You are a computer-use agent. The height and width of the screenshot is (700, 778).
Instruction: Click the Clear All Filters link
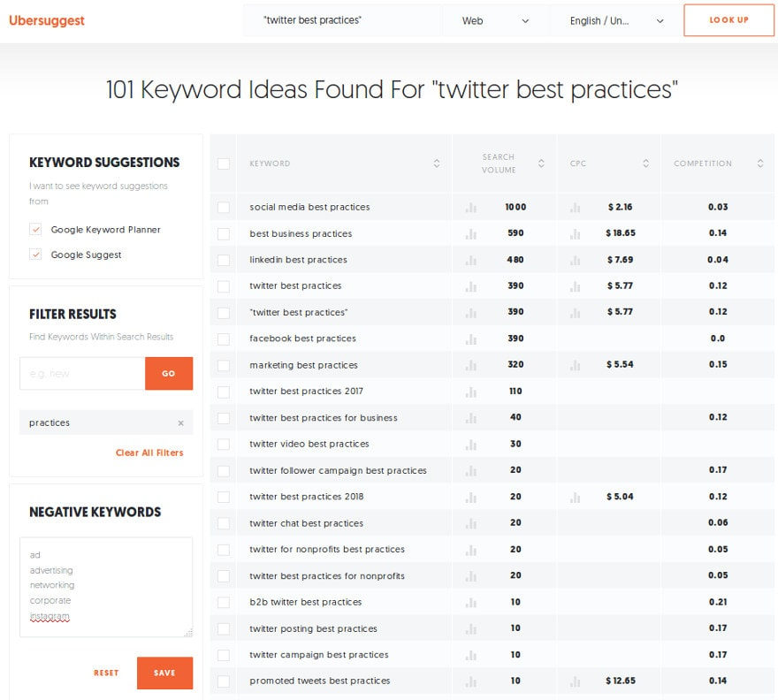tap(149, 453)
